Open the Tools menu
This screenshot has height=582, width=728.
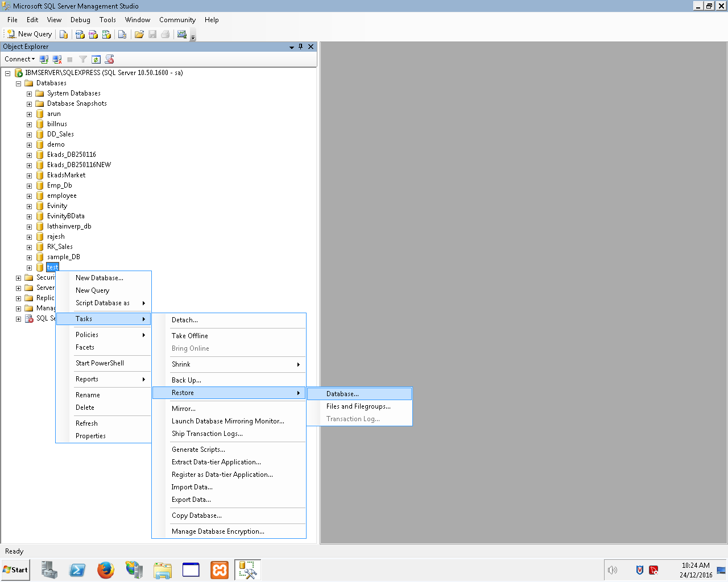click(x=107, y=20)
